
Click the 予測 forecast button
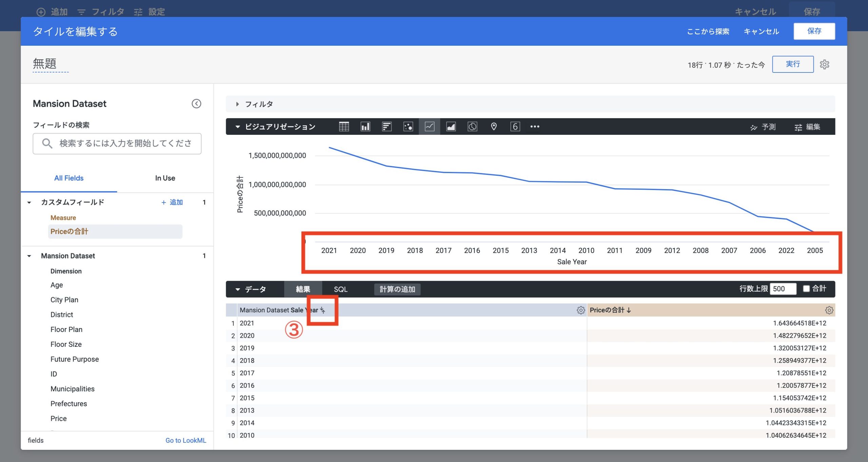click(x=763, y=127)
